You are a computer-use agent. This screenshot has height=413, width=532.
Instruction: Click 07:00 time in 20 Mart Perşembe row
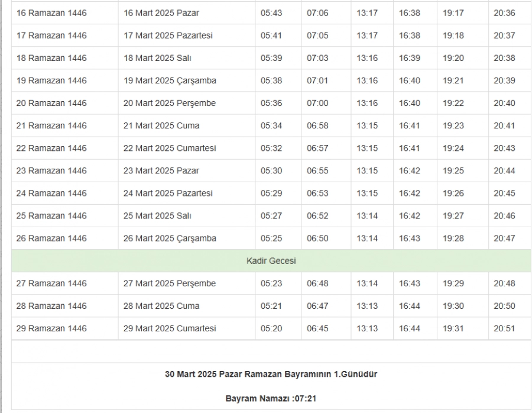317,103
